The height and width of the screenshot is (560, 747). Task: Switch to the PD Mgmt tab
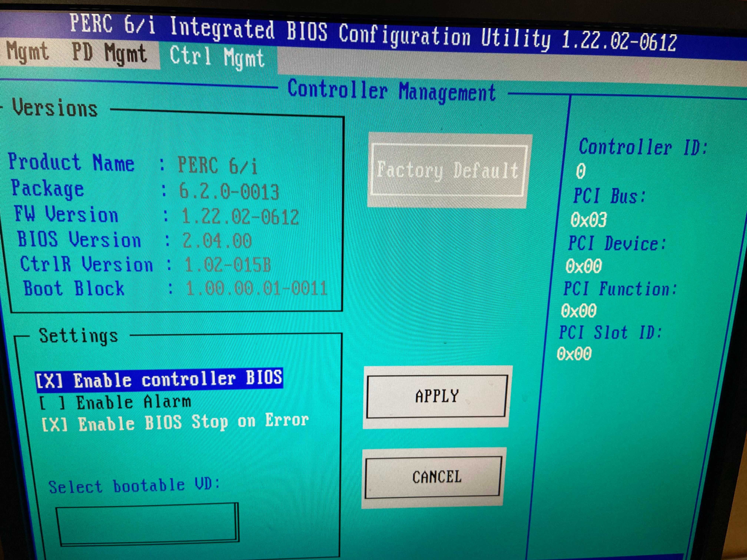[x=109, y=54]
